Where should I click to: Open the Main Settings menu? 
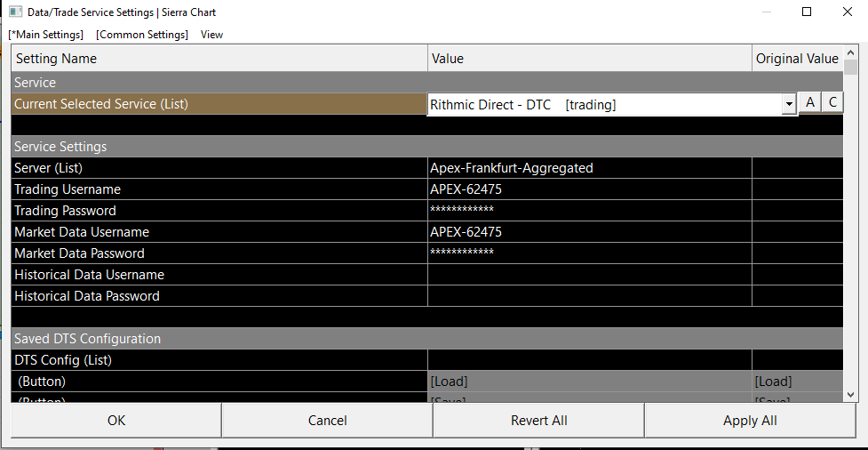pyautogui.click(x=46, y=35)
